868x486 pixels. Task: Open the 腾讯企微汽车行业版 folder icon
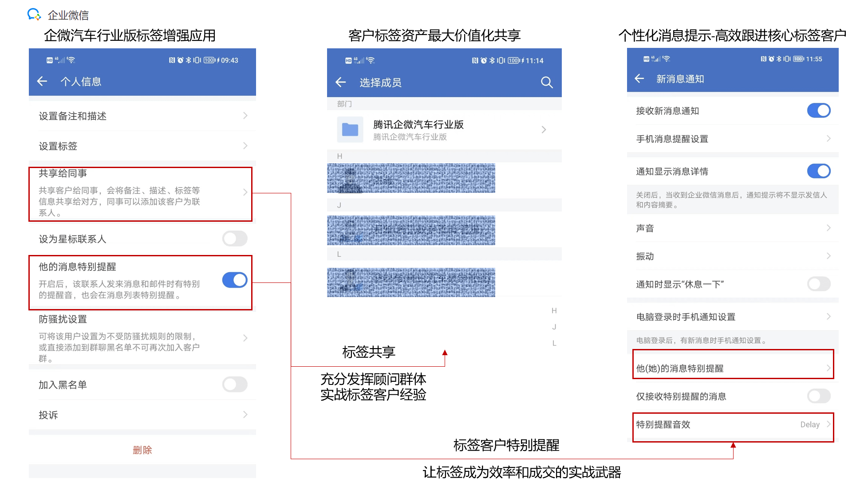tap(350, 129)
